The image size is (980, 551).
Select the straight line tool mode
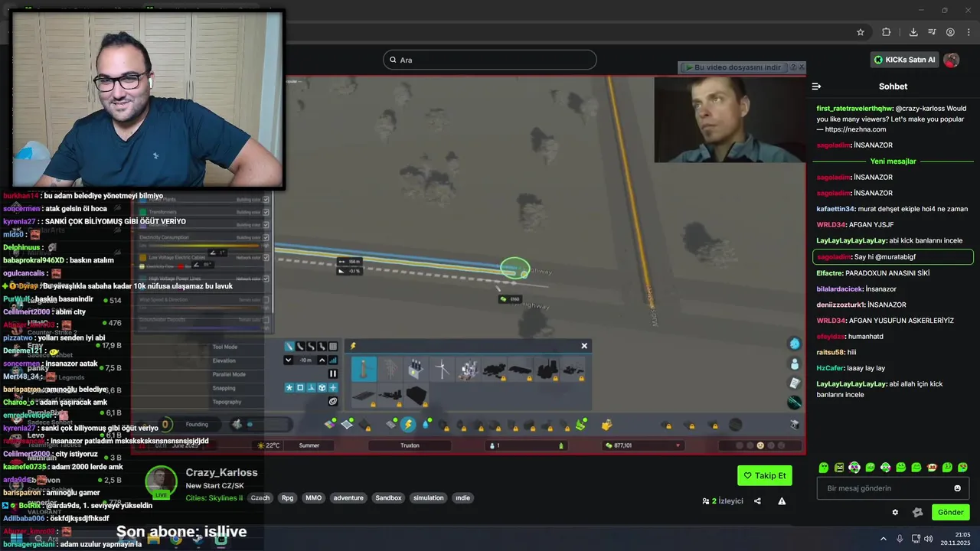coord(289,347)
